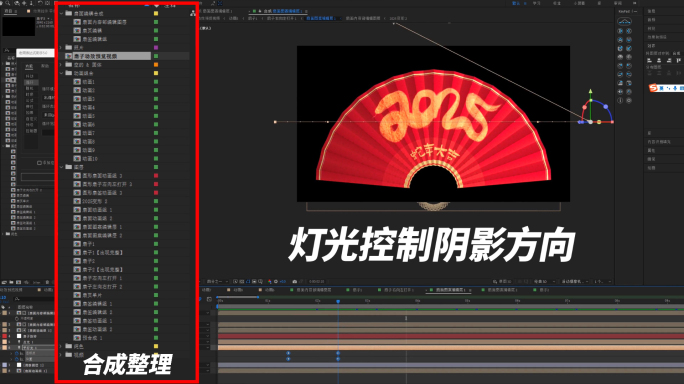The image size is (684, 384).
Task: Open the project flowchart view icon
Action: pyautogui.click(x=192, y=14)
